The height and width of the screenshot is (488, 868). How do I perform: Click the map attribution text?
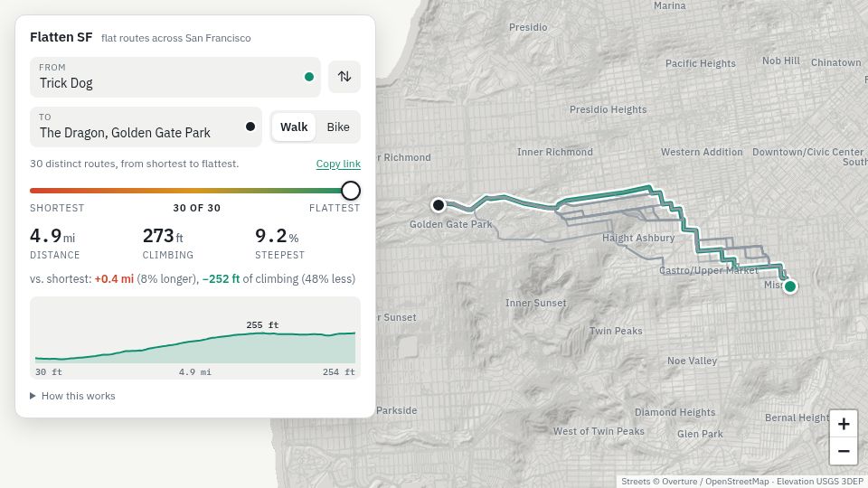coord(741,482)
